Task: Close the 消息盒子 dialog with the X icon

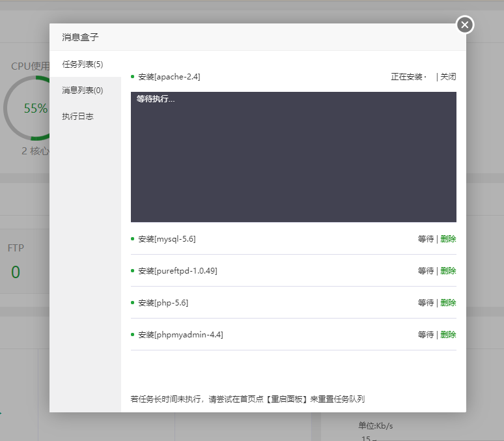Action: pyautogui.click(x=464, y=25)
